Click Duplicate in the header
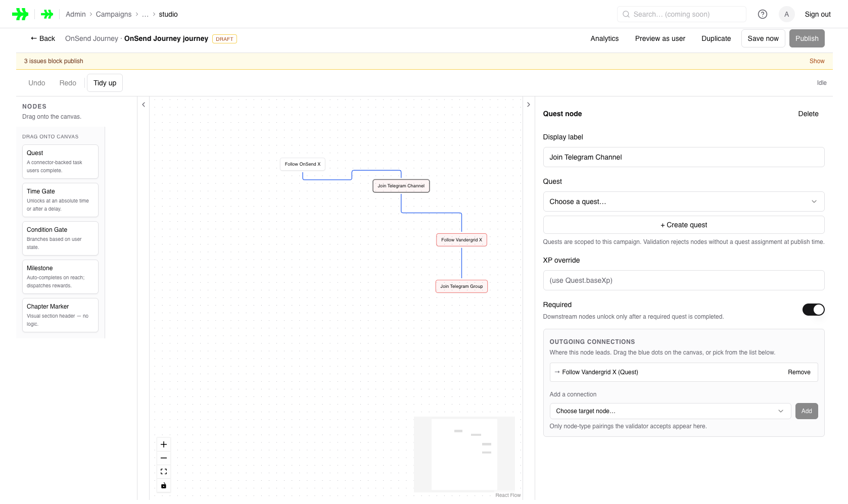Screen dimensions: 848x504 [716, 38]
